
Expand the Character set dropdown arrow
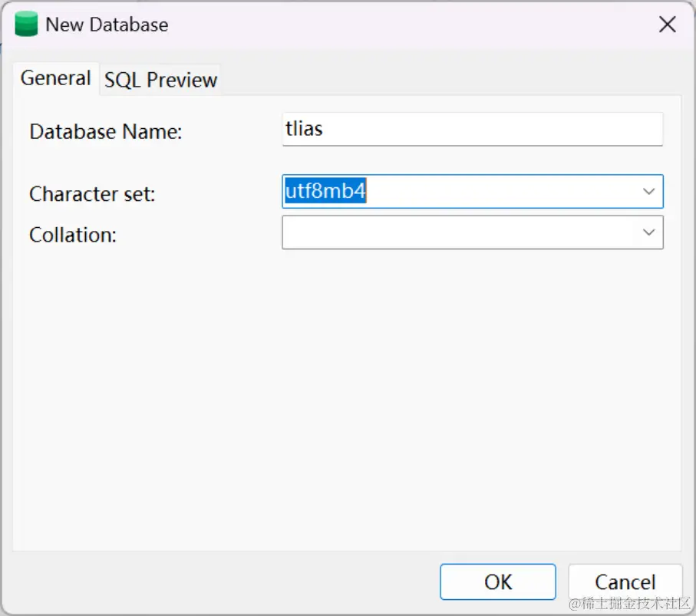point(649,192)
